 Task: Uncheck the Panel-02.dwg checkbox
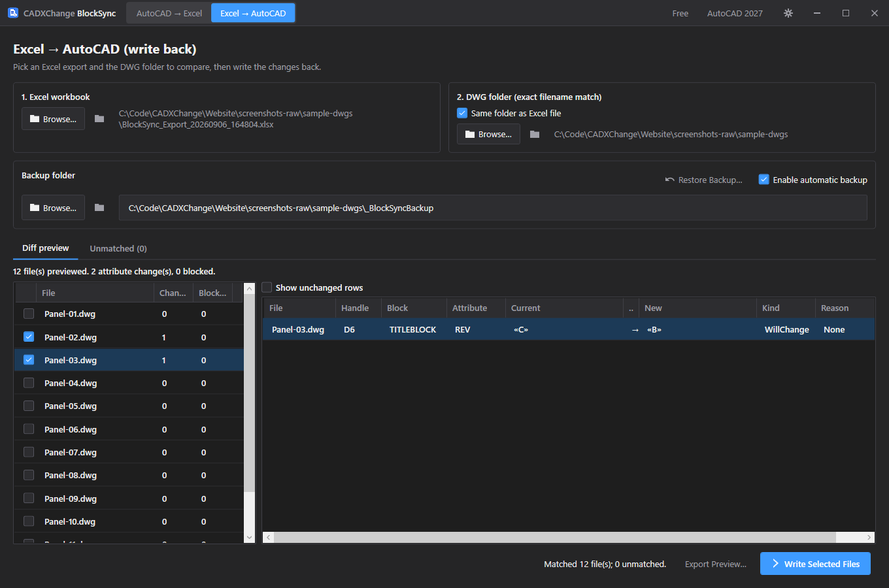pyautogui.click(x=29, y=337)
